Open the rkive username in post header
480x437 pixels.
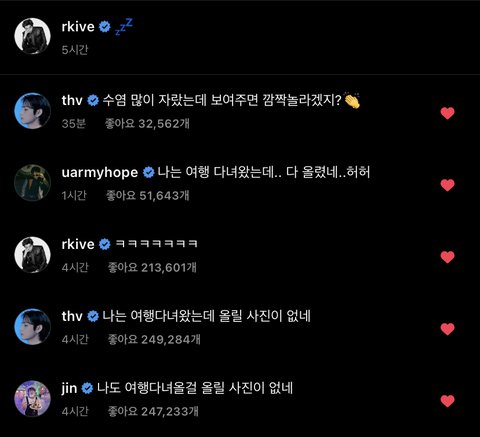[78, 27]
